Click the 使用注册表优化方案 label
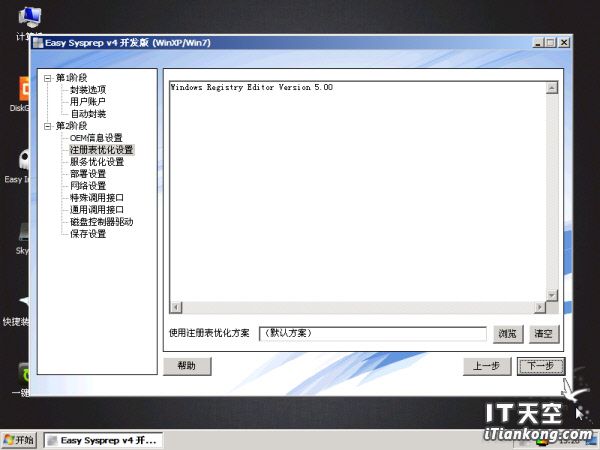Image resolution: width=600 pixels, height=450 pixels. tap(209, 333)
